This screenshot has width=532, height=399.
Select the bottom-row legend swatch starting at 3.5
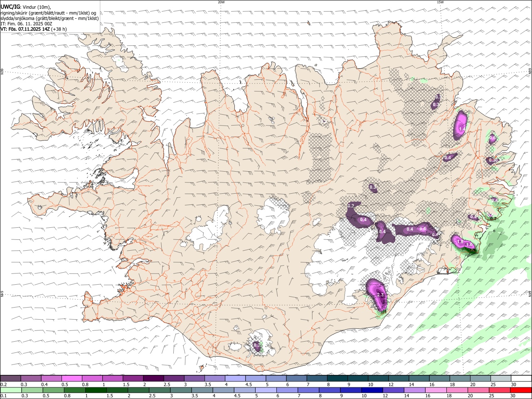202,390
